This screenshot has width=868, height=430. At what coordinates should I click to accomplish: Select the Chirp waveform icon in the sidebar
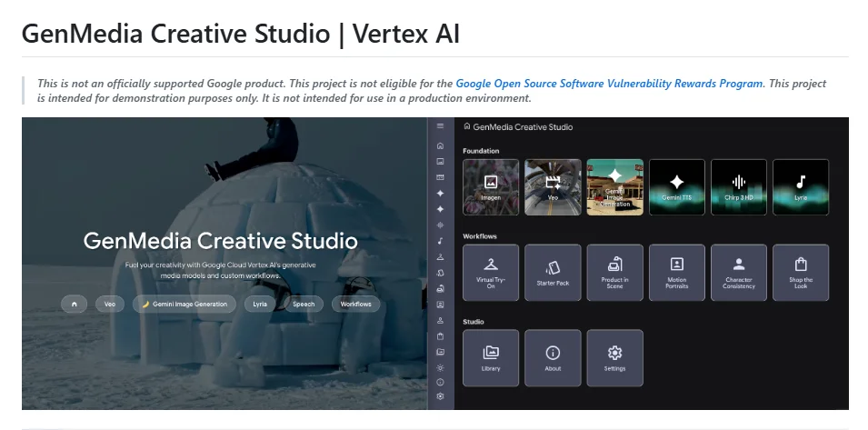440,225
